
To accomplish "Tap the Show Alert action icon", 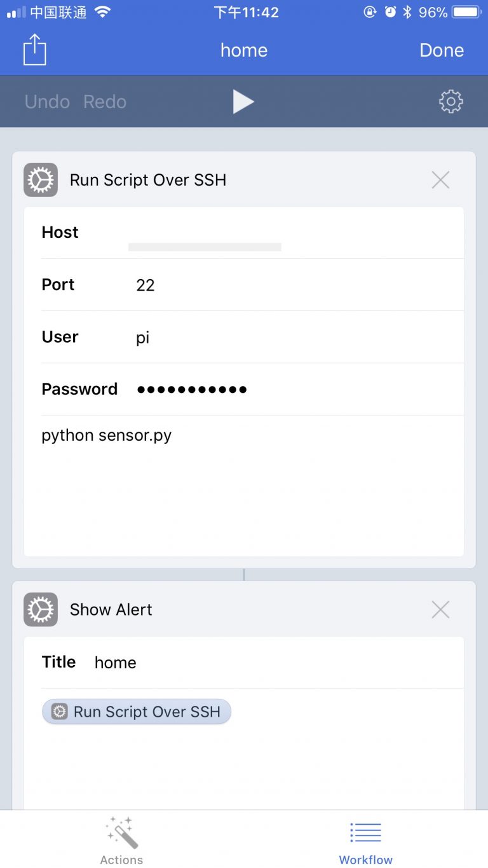I will (x=41, y=610).
